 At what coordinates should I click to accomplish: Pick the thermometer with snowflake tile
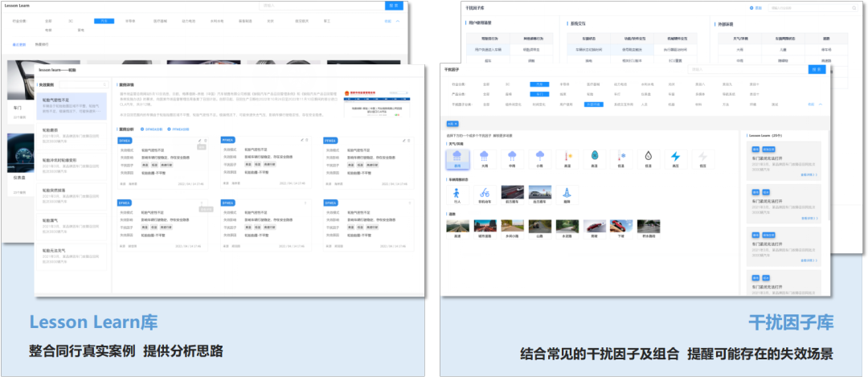tap(621, 159)
